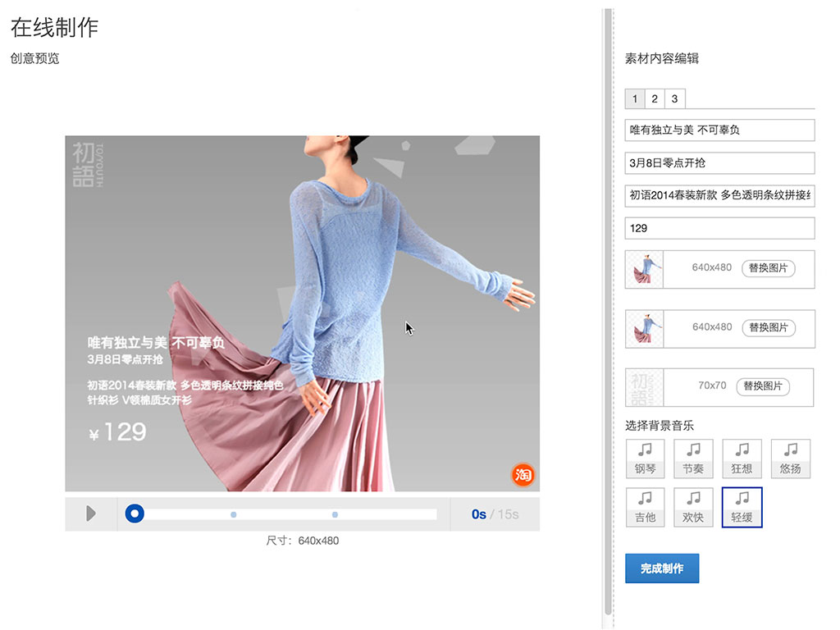This screenshot has height=630, width=840.
Task: Choose the 狂想 music option
Action: 742,459
